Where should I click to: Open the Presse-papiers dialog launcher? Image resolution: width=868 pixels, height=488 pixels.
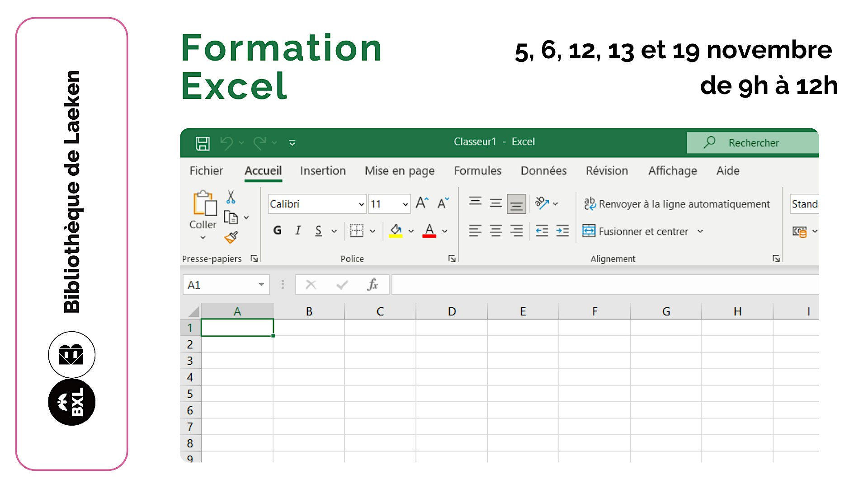pos(254,258)
